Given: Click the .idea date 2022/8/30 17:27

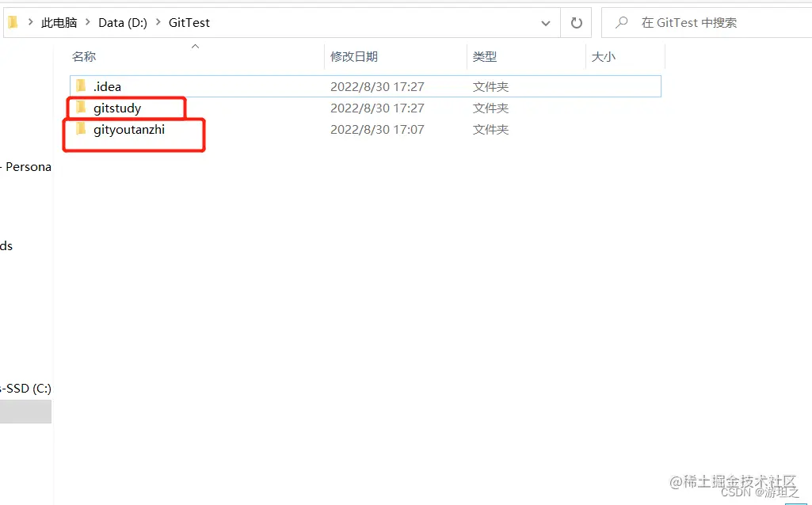Looking at the screenshot, I should (x=377, y=86).
